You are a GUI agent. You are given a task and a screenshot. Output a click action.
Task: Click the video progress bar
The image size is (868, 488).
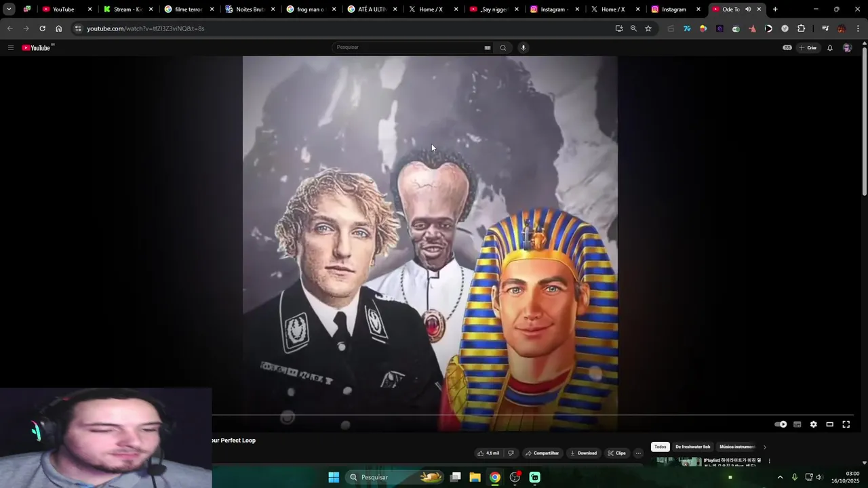point(532,414)
